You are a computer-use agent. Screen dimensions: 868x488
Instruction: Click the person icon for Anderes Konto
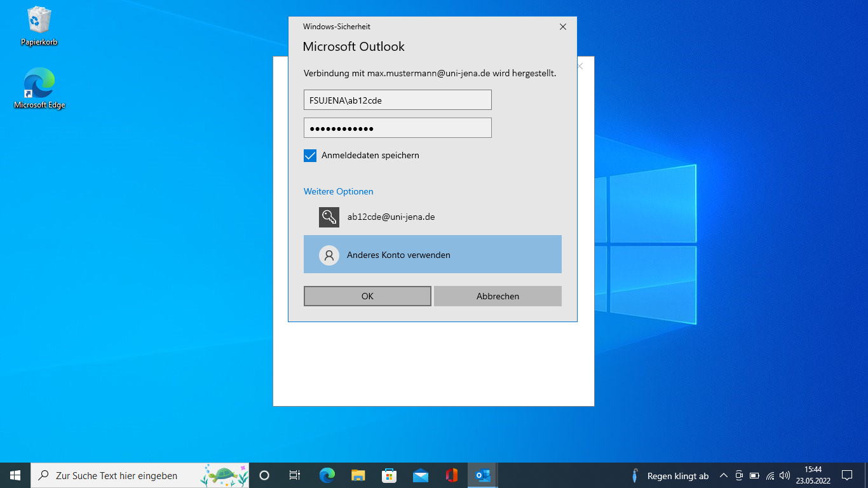(329, 255)
